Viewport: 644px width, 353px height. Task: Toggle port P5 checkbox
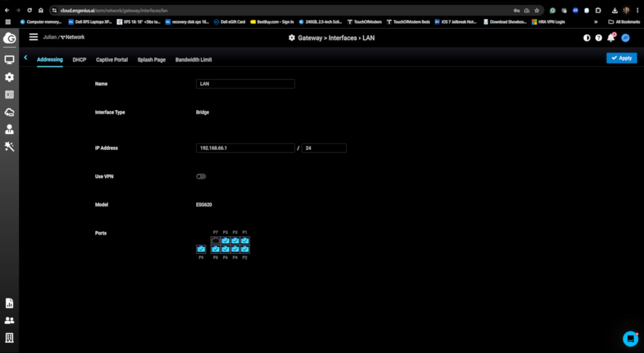225,241
